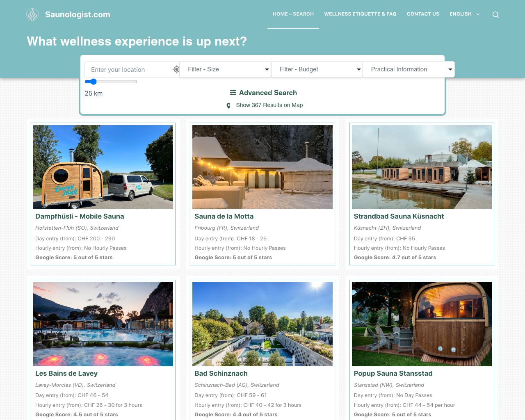Open the Filter - Budget dropdown
525x420 pixels.
pyautogui.click(x=317, y=69)
